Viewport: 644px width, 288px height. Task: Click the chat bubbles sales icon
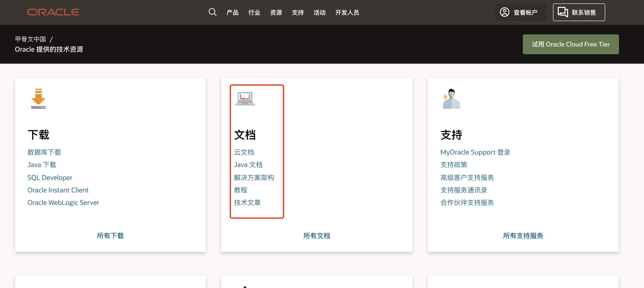pos(562,12)
